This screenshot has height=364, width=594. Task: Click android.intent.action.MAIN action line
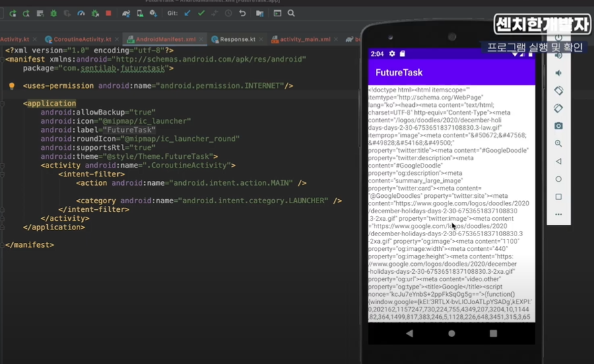[x=191, y=183]
